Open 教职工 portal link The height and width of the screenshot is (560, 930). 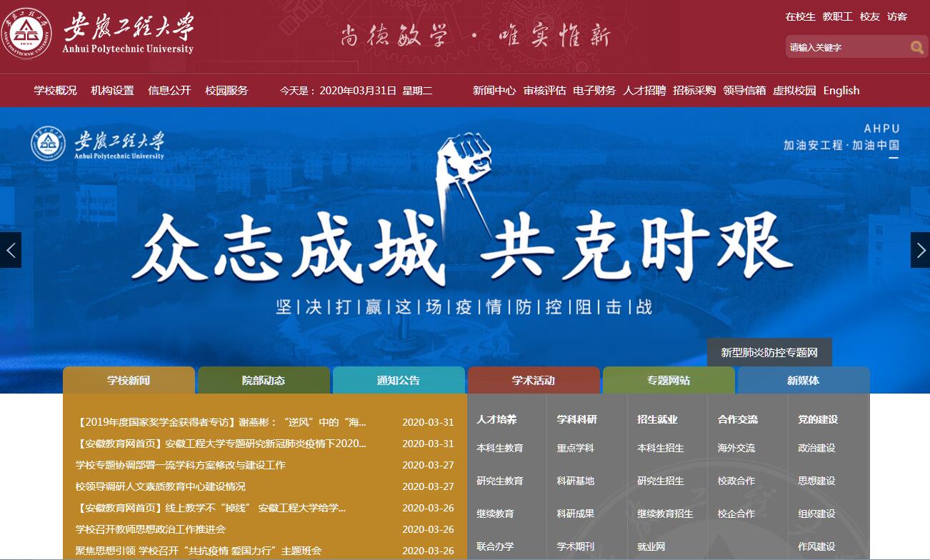pos(837,16)
